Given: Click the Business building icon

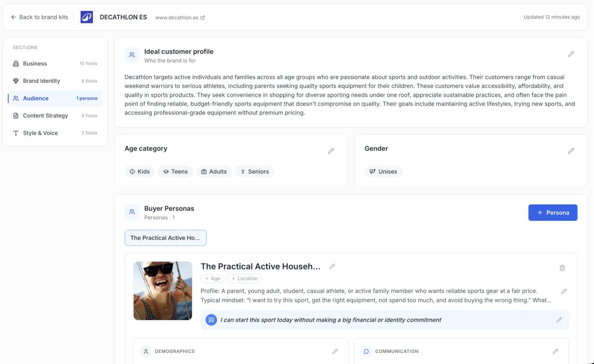Looking at the screenshot, I should [x=16, y=64].
